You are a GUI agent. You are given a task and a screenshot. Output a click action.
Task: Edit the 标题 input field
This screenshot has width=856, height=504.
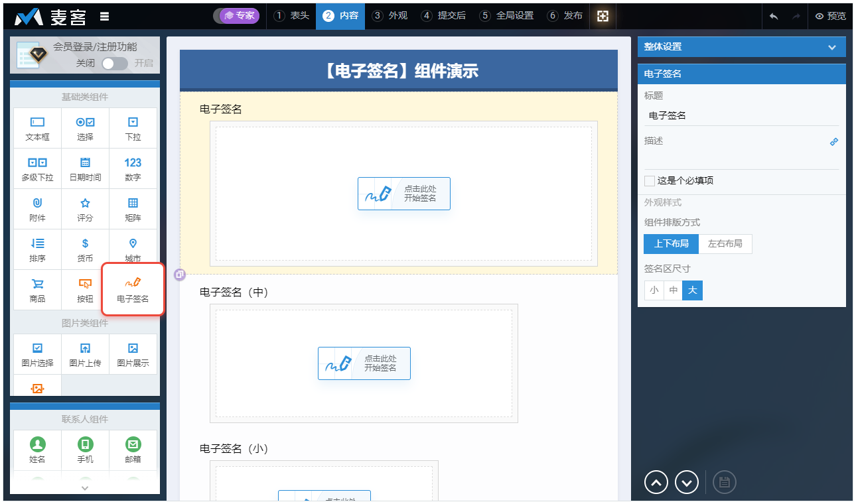[741, 115]
